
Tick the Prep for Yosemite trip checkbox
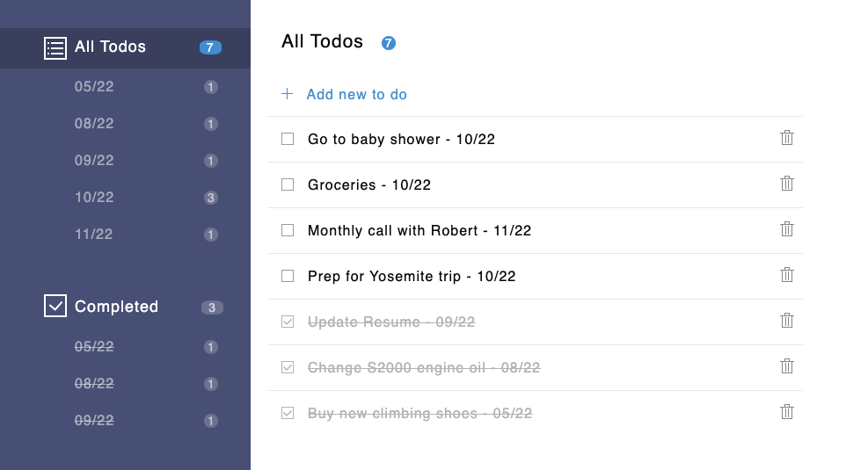pyautogui.click(x=288, y=275)
